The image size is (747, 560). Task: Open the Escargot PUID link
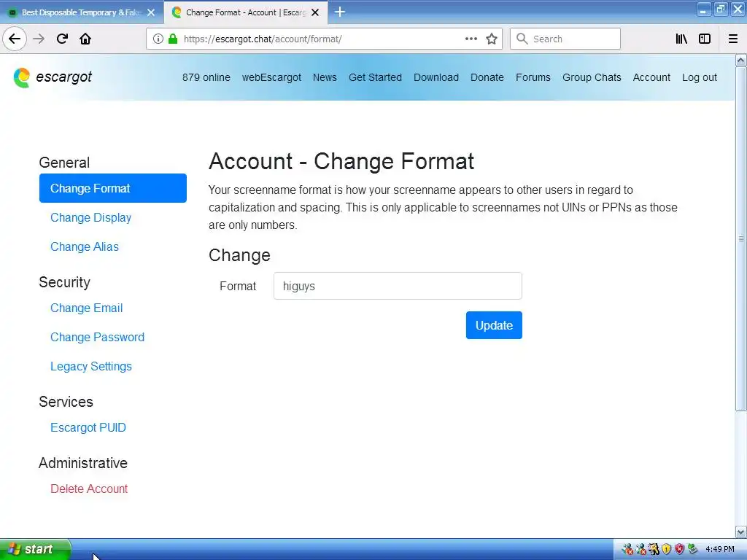tap(88, 427)
